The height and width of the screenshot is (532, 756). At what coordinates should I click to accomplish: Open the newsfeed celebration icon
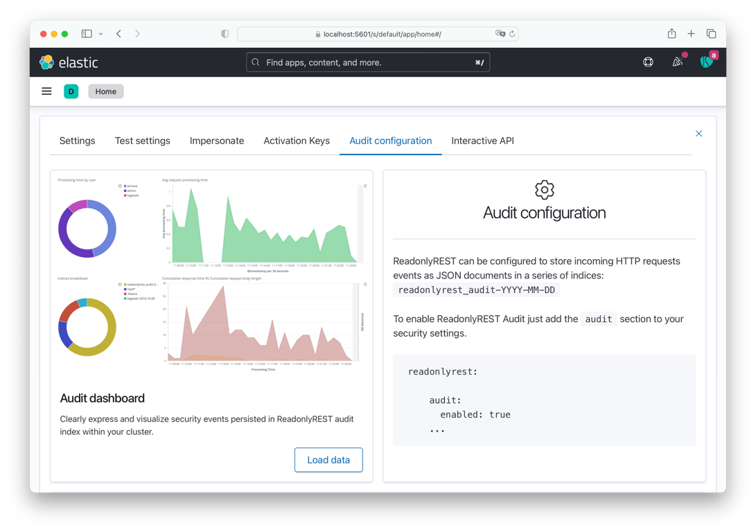pyautogui.click(x=678, y=62)
